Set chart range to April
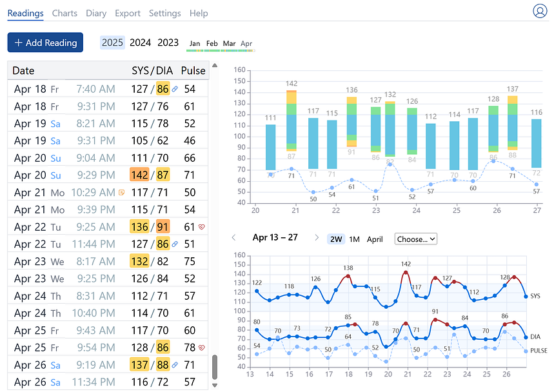 click(x=375, y=239)
